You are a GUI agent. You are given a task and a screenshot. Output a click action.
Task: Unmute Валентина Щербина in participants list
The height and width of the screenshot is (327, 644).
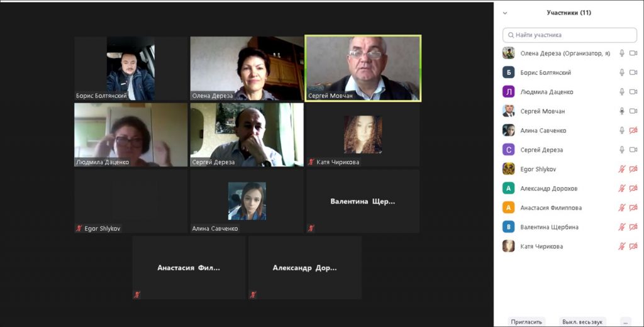(x=622, y=227)
